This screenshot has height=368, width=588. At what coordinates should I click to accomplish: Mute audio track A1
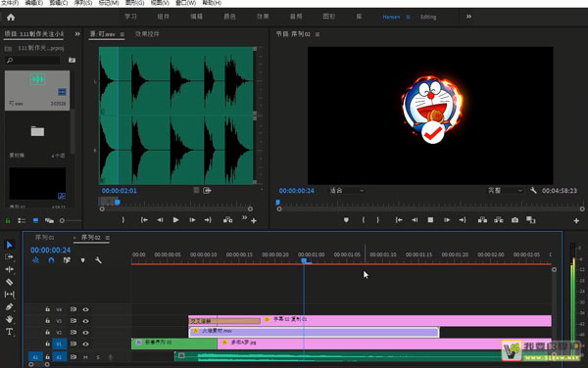click(x=86, y=357)
